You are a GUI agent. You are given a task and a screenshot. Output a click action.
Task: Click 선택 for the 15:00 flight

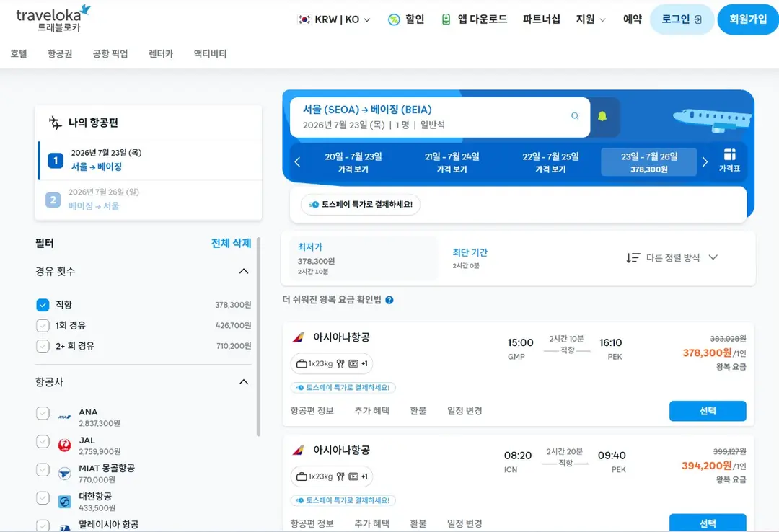click(708, 411)
